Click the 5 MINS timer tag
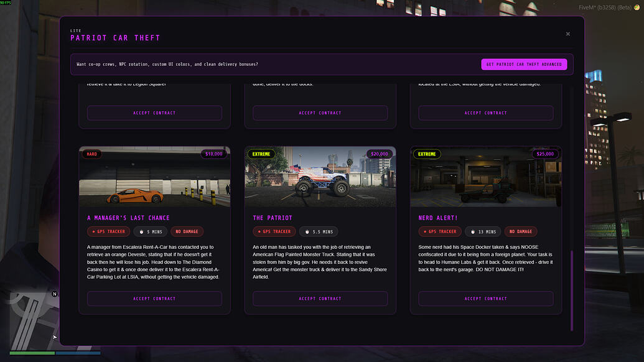The width and height of the screenshot is (644, 362). [151, 231]
